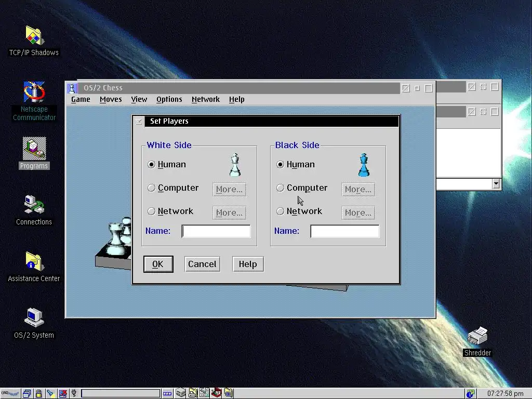Click the padlock lockup icon in WarpCenter

point(38,394)
